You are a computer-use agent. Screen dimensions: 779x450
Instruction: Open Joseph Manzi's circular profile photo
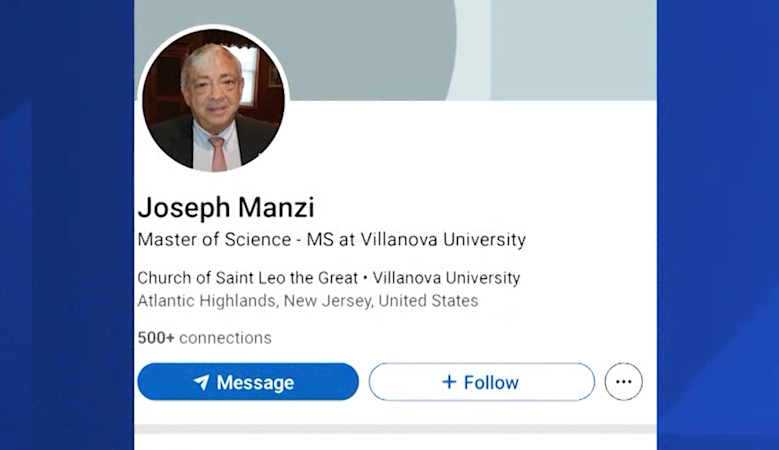point(214,100)
